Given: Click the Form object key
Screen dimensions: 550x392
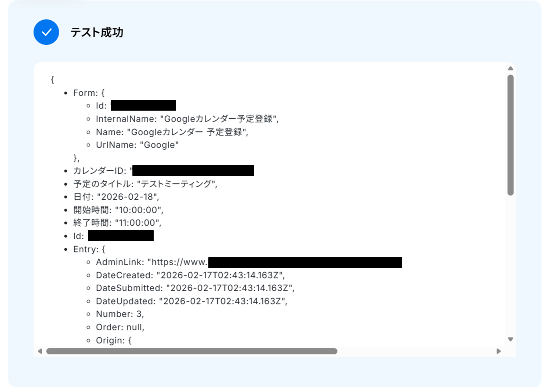Looking at the screenshot, I should pyautogui.click(x=85, y=93).
